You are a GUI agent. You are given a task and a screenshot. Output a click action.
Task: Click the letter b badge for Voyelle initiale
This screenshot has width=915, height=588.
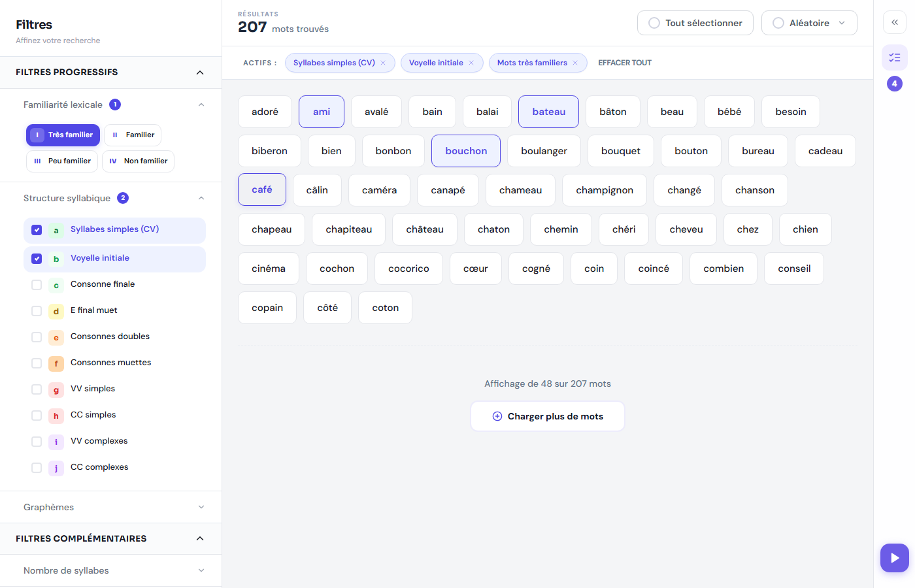(56, 259)
